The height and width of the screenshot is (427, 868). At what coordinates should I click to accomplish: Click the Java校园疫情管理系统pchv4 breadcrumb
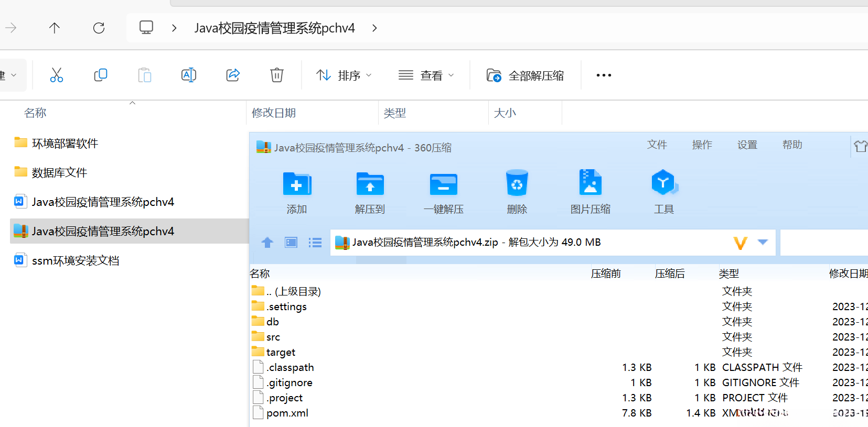click(275, 28)
